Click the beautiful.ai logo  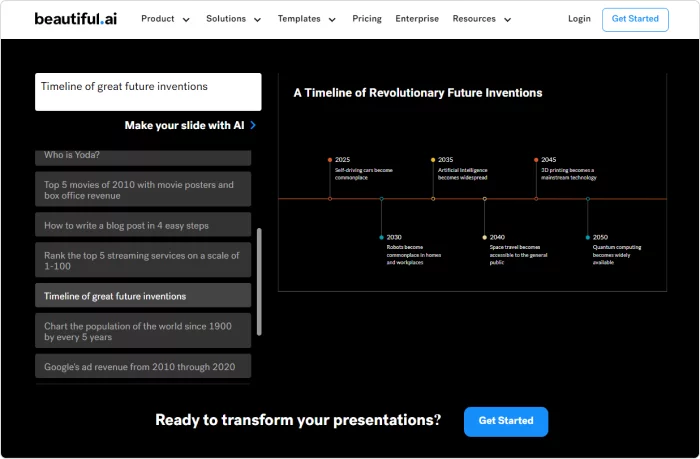pos(75,19)
